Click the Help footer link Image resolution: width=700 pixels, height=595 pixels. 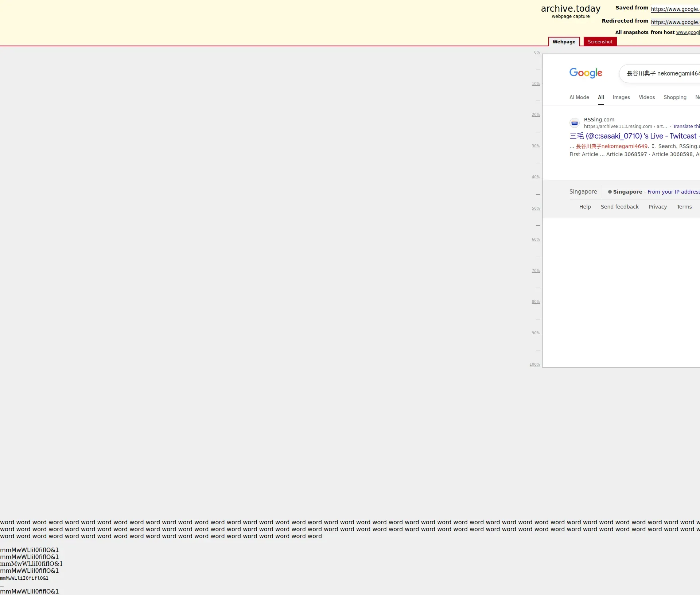coord(585,207)
